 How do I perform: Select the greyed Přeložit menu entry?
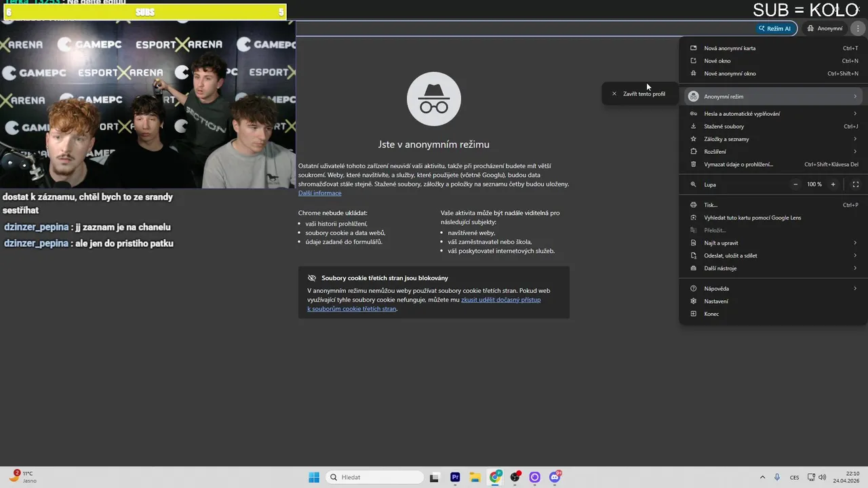(x=773, y=230)
